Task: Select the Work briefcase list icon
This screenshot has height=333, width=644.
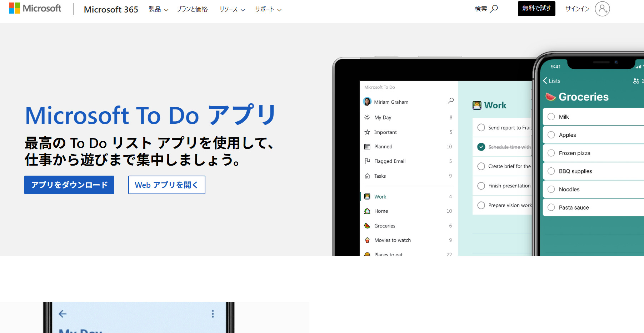Action: pos(368,196)
